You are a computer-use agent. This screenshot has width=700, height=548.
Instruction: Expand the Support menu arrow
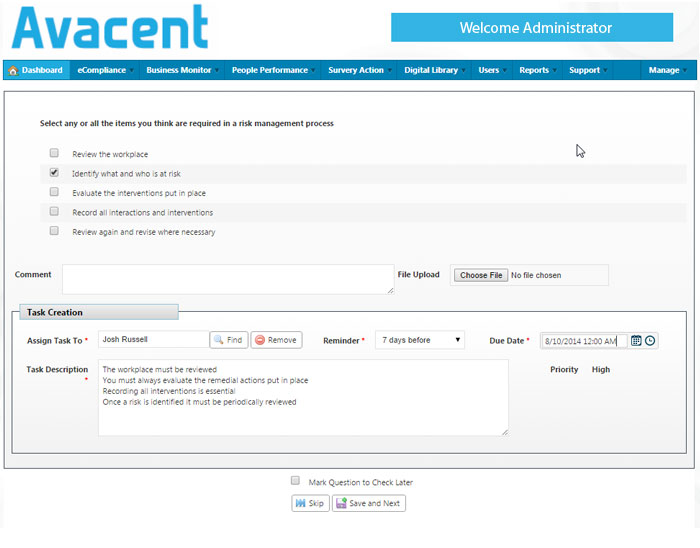[x=606, y=71]
